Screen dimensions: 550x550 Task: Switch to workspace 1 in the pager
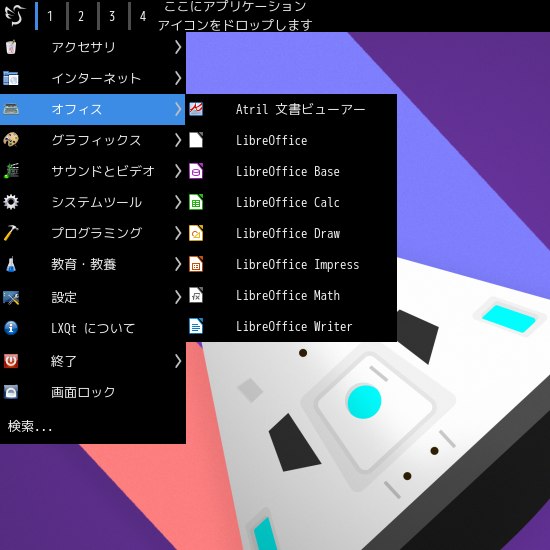point(50,16)
